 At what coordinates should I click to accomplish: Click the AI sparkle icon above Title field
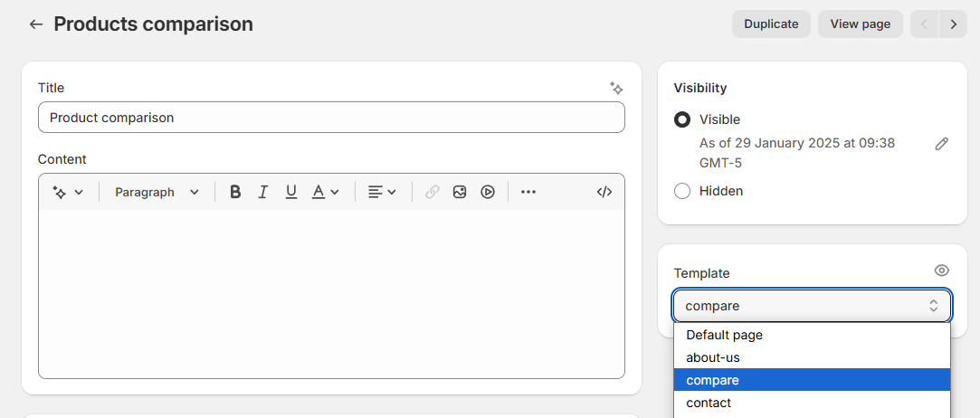point(616,88)
